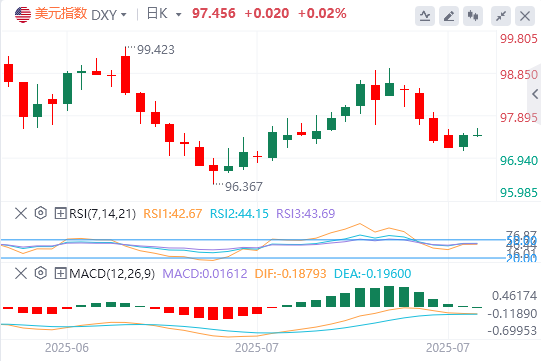This screenshot has height=361, width=541.
Task: Expand side panel with left chevron
Action: [x=535, y=94]
